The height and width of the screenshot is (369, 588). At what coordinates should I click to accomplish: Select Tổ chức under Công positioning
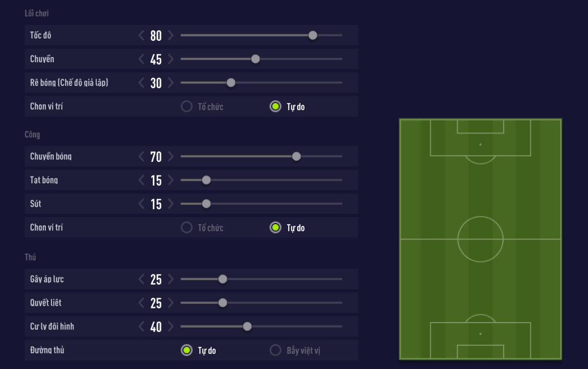point(187,228)
